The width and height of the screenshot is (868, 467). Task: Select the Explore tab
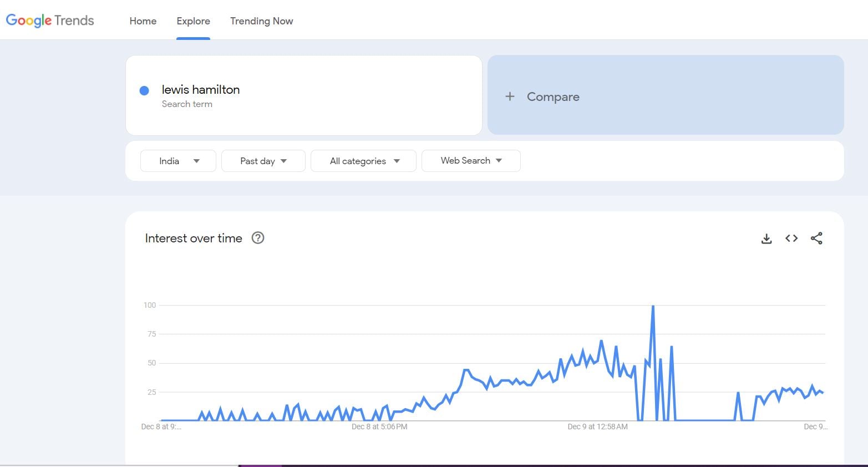[193, 21]
